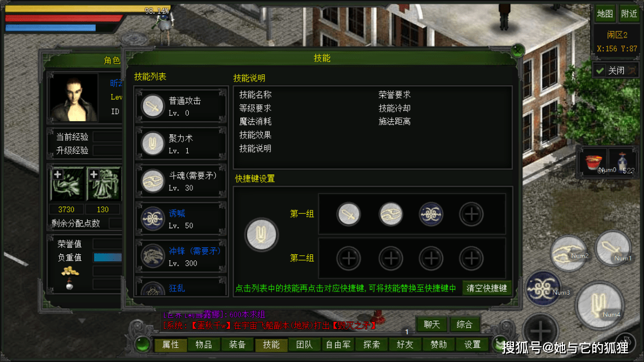Switch to the 技能 tab
The width and height of the screenshot is (644, 362).
pyautogui.click(x=271, y=345)
